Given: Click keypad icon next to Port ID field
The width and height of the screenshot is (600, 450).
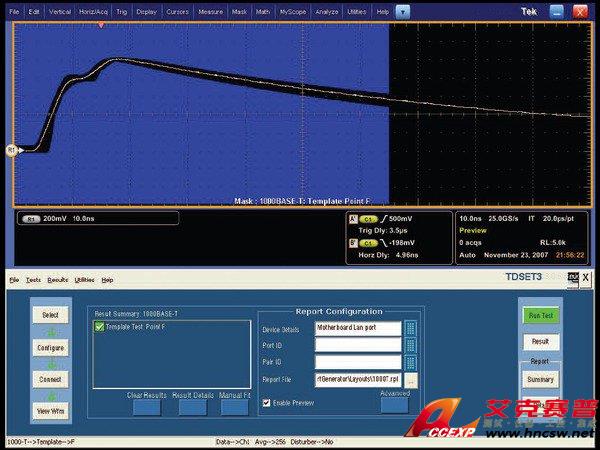Looking at the screenshot, I should [411, 345].
